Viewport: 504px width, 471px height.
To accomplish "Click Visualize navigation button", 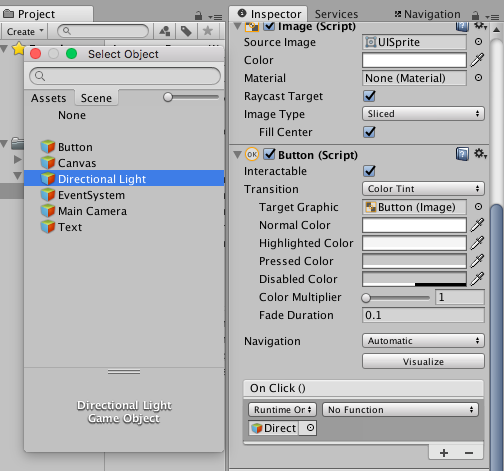I will pyautogui.click(x=423, y=361).
